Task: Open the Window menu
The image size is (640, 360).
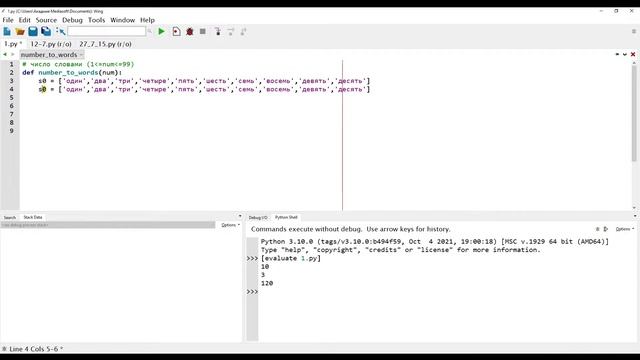Action: coord(122,20)
